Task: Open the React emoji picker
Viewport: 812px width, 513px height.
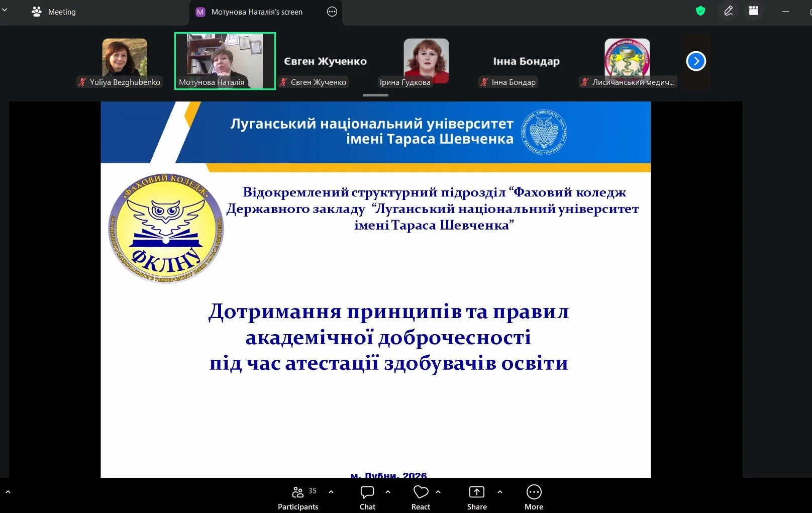Action: (x=421, y=497)
